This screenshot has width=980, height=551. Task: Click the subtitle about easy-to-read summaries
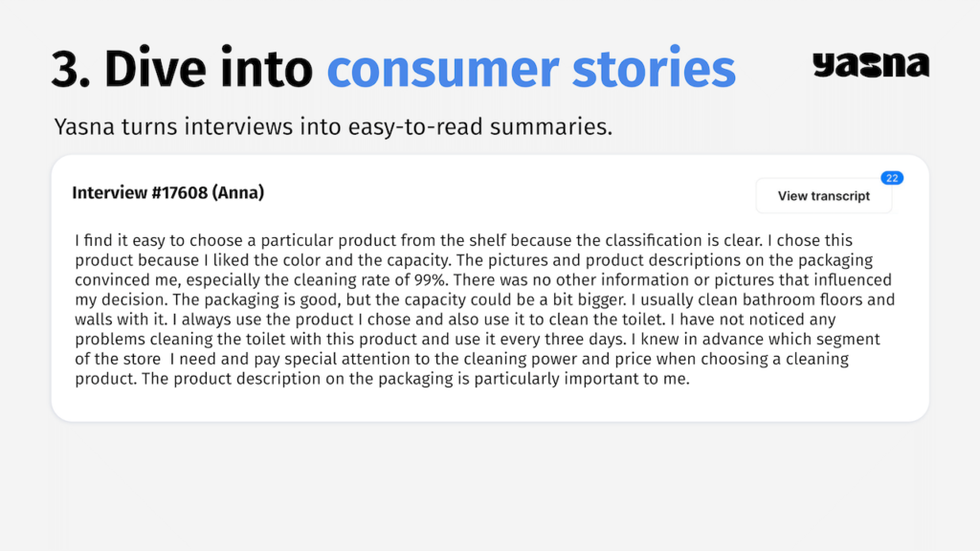coord(333,127)
